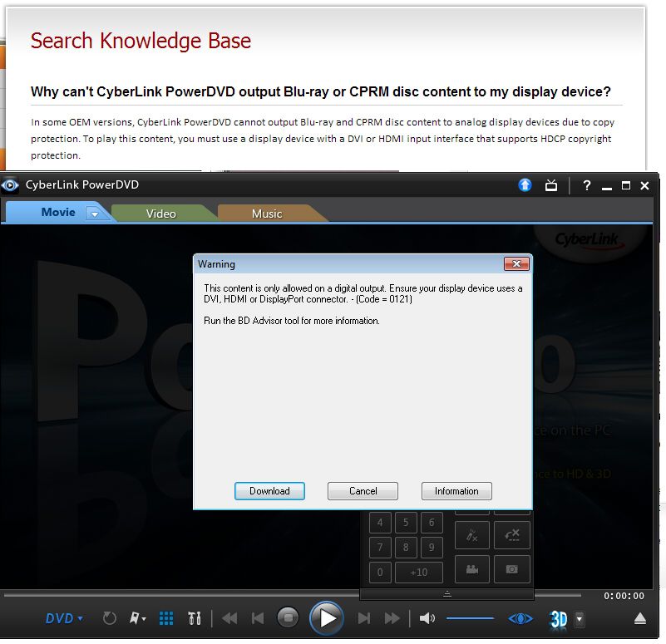
Task: Click the Information button in dialog
Action: point(456,491)
